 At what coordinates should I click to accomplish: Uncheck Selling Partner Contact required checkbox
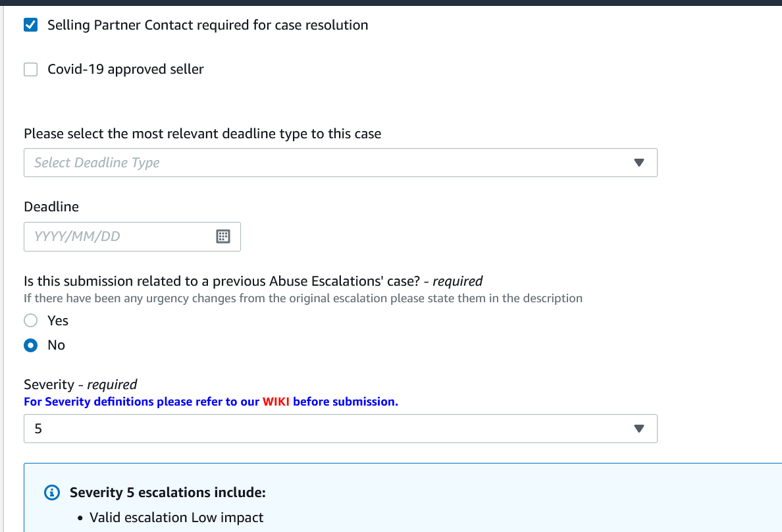pos(30,25)
